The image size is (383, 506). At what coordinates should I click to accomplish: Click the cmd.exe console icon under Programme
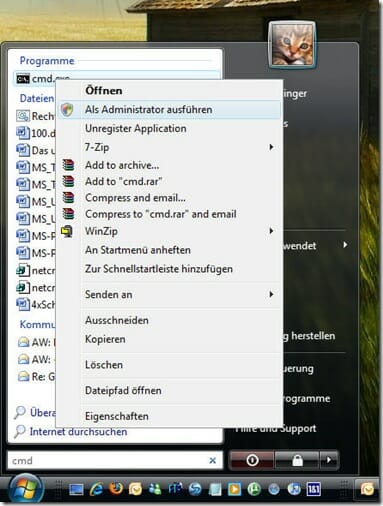click(23, 79)
